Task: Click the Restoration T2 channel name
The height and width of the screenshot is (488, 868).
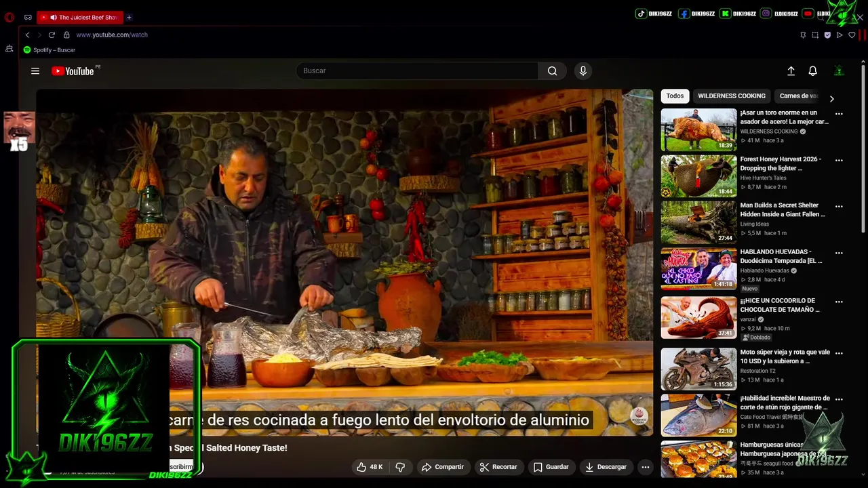Action: click(758, 371)
